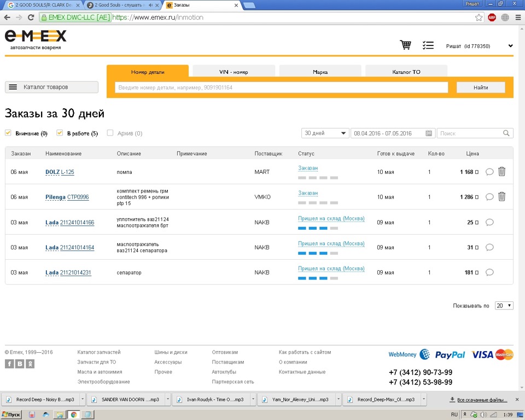Delete the DOLZ L-125 order

tap(501, 172)
